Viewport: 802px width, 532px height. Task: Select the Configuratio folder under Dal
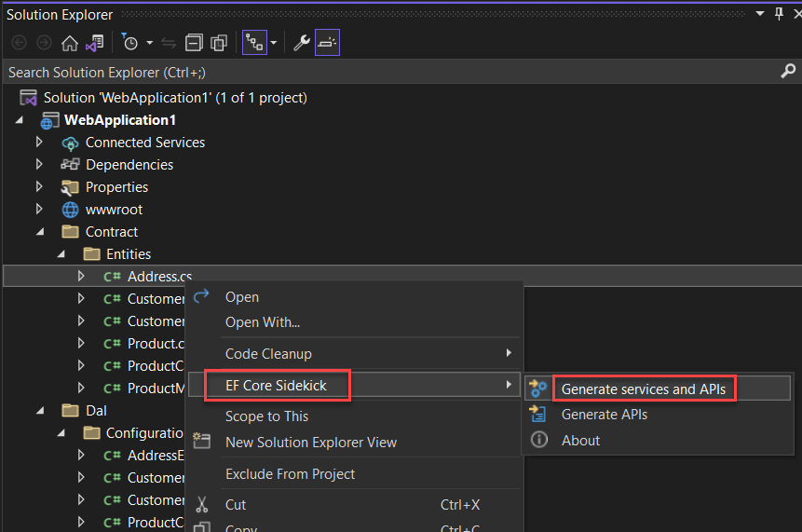point(144,433)
